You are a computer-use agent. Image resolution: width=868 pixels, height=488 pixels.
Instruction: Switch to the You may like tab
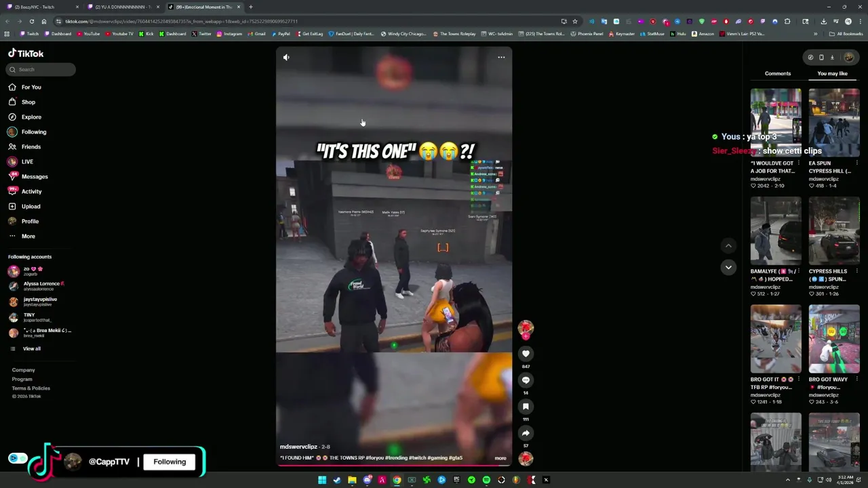(x=832, y=74)
